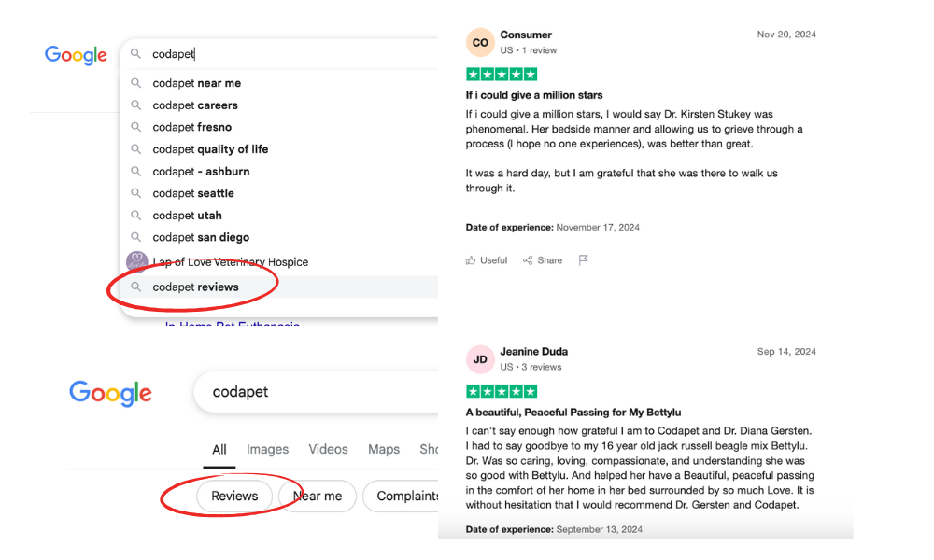Image resolution: width=934 pixels, height=560 pixels.
Task: Click the search icon next to 'codapet reviews'
Action: click(x=137, y=287)
